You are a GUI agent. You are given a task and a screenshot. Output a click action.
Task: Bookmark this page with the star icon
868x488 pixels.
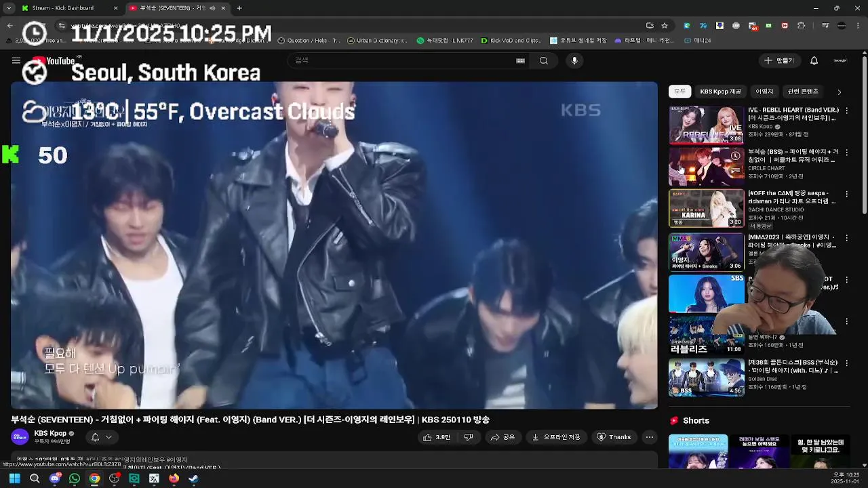pyautogui.click(x=665, y=26)
